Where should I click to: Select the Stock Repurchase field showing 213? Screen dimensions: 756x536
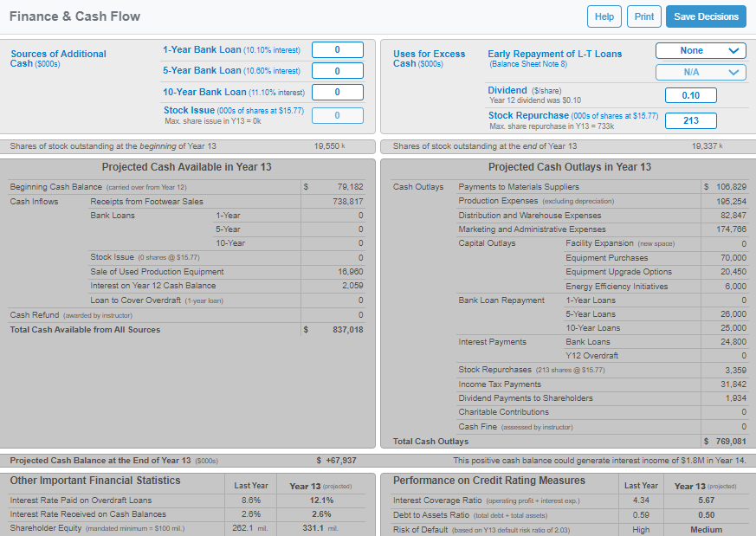coord(690,120)
